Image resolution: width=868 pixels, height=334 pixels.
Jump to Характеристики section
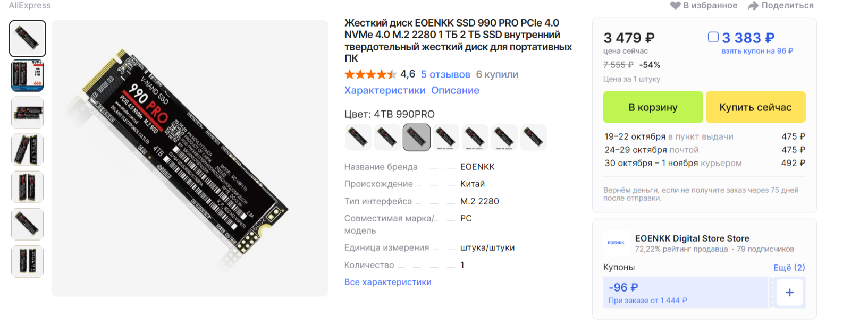385,90
